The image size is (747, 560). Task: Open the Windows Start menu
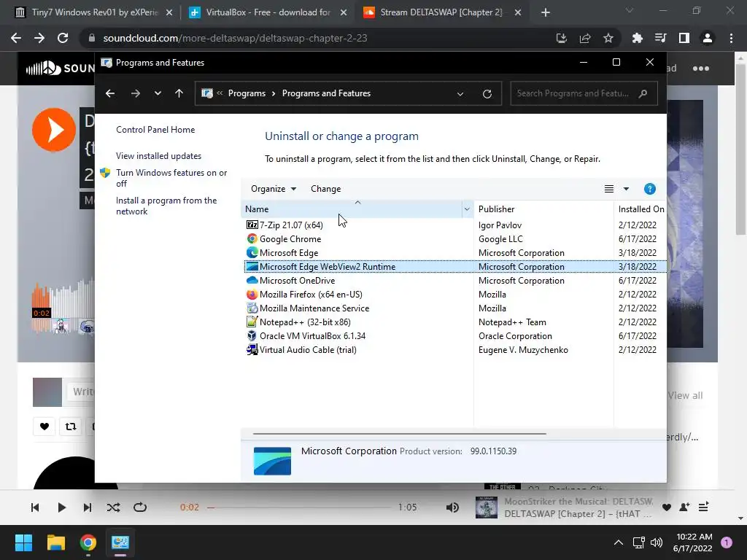coord(23,542)
